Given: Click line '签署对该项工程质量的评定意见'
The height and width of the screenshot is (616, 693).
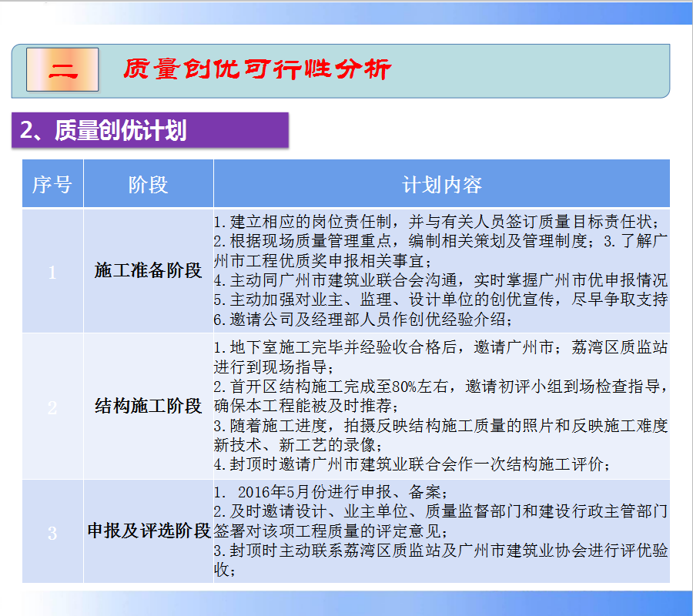Looking at the screenshot, I should (x=331, y=531).
